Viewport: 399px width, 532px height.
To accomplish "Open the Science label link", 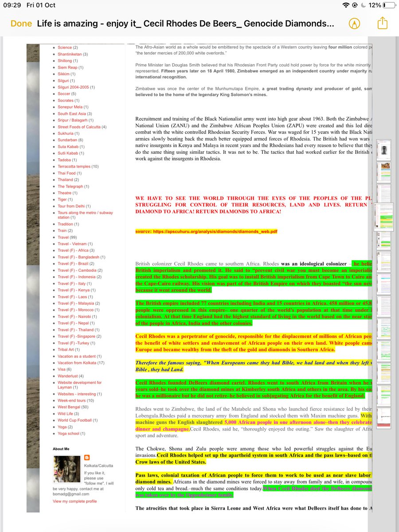I will click(65, 47).
